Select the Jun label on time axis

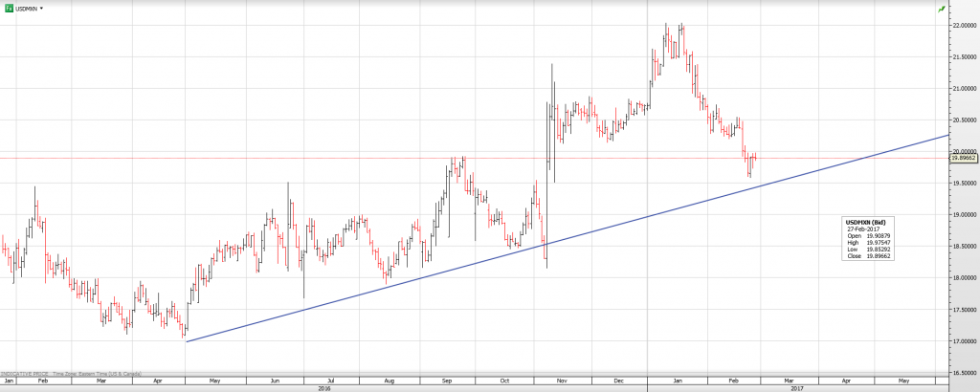point(274,380)
